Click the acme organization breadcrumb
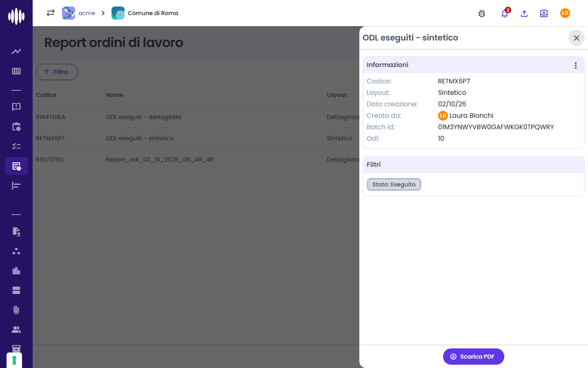Viewport: 588px width, 368px height. coord(79,13)
